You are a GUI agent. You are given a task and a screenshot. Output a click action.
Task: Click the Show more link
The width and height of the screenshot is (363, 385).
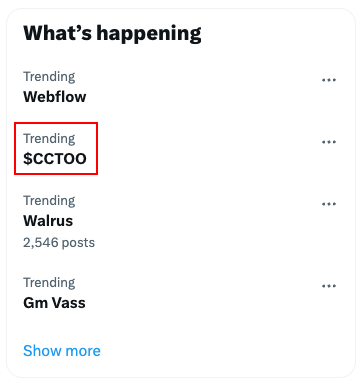(62, 351)
